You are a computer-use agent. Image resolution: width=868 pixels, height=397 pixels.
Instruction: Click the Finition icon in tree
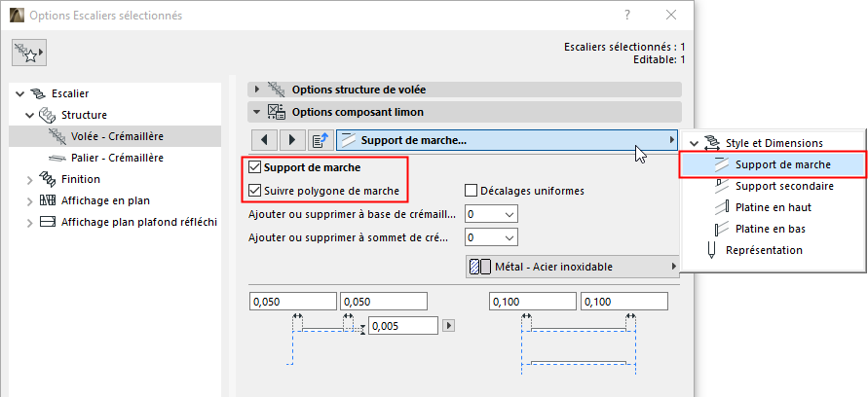(x=48, y=179)
